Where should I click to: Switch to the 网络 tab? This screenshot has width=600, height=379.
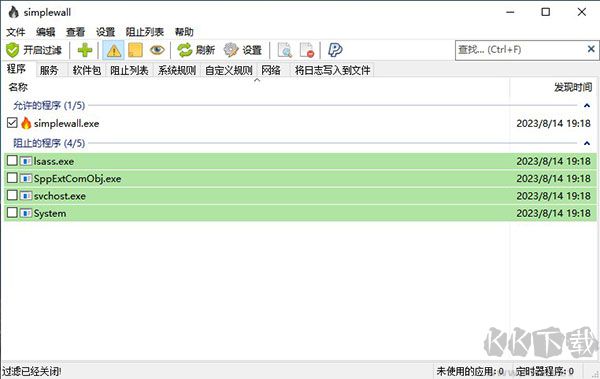pyautogui.click(x=271, y=70)
